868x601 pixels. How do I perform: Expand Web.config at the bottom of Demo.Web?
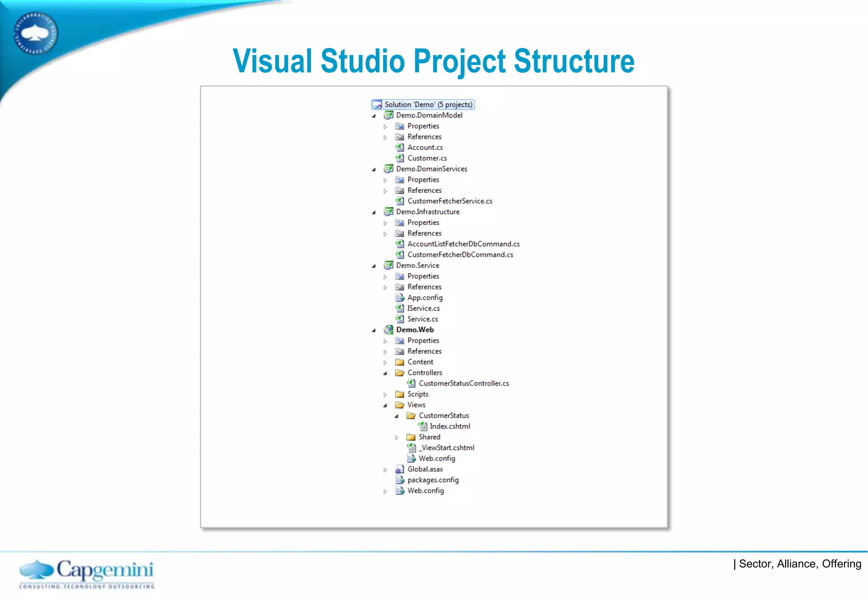tap(385, 491)
